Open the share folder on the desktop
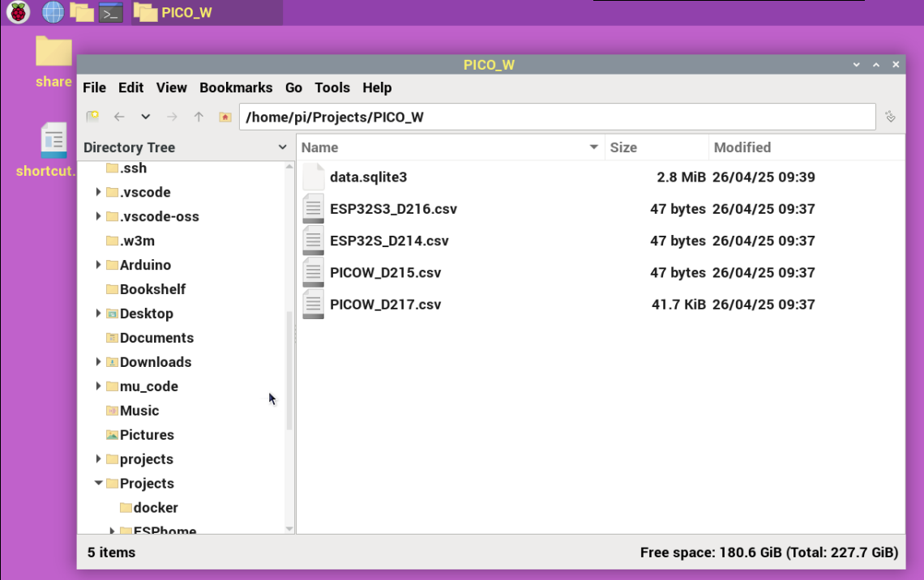The image size is (924, 580). [x=53, y=62]
